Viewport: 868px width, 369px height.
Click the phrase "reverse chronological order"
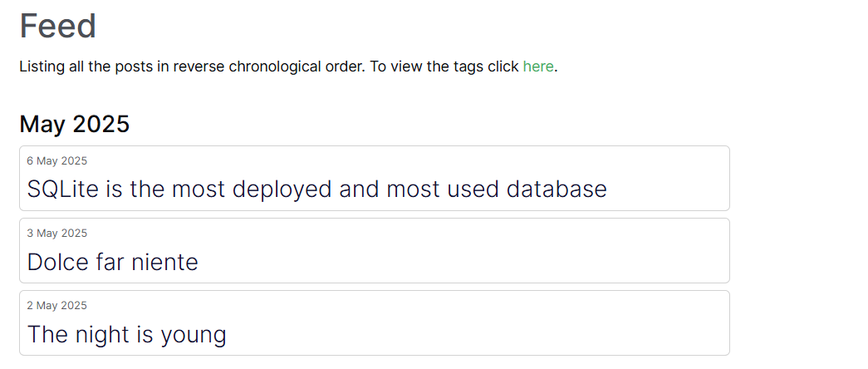[268, 66]
